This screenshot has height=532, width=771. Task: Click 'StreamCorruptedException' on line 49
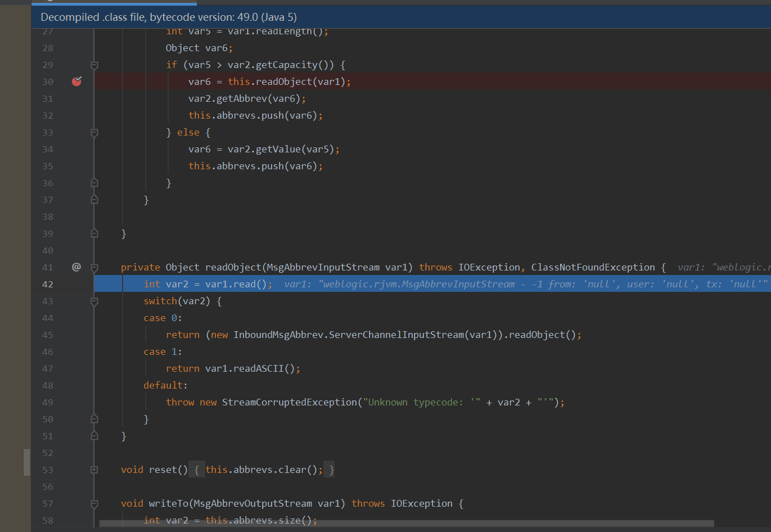click(x=290, y=403)
